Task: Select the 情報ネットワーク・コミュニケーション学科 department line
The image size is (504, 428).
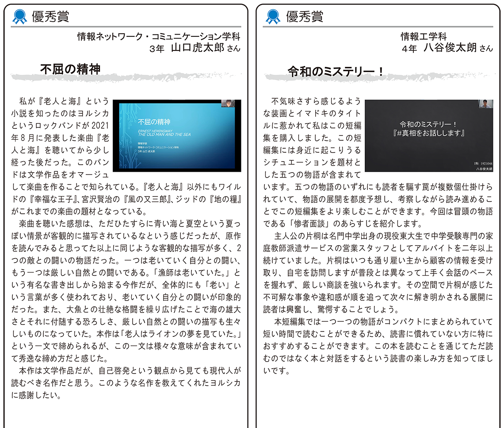Action: pyautogui.click(x=159, y=36)
